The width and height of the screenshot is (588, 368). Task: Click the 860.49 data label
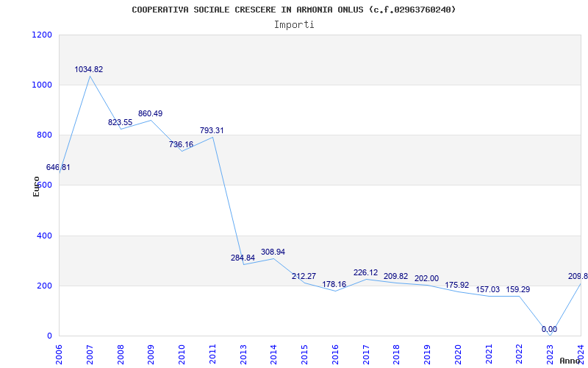click(x=150, y=114)
